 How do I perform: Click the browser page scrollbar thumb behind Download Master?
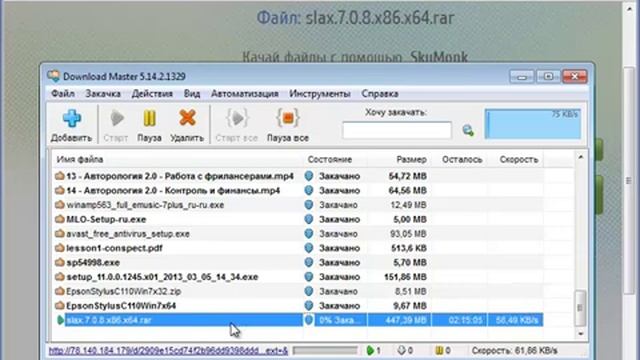(x=629, y=180)
